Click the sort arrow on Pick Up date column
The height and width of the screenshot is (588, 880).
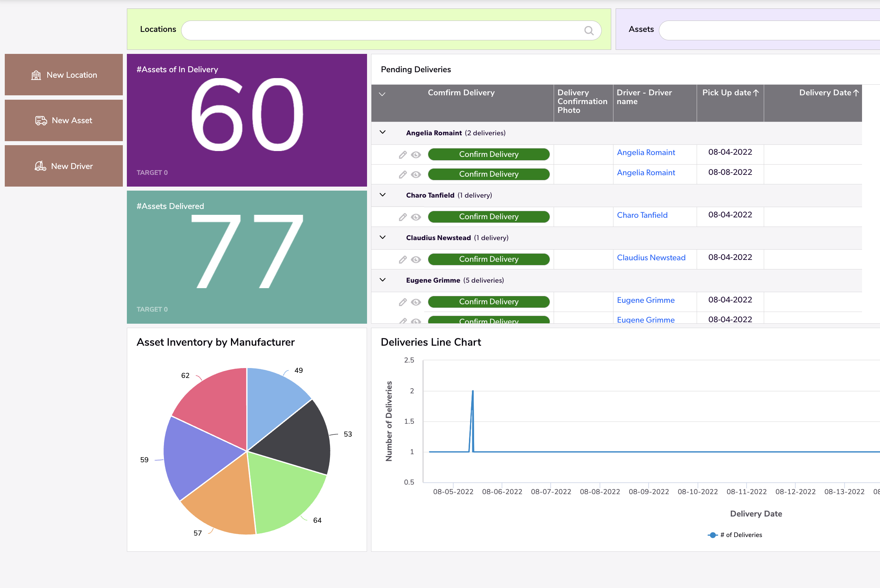point(755,92)
